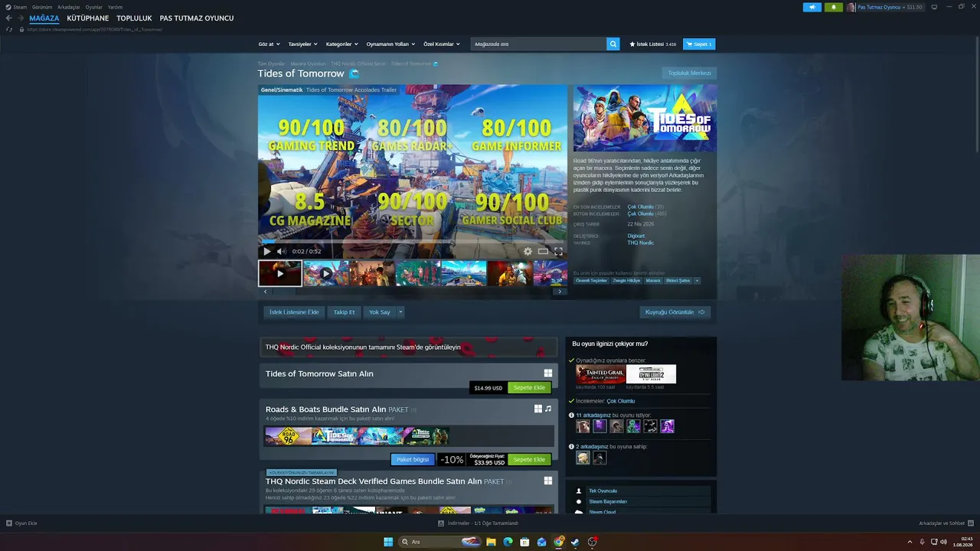Open the 11 arkadaşınız friends link
The height and width of the screenshot is (551, 980).
[x=594, y=415]
